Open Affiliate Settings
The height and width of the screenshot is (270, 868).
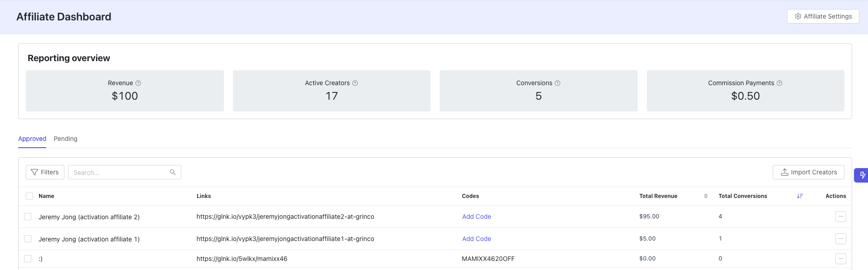click(x=823, y=16)
